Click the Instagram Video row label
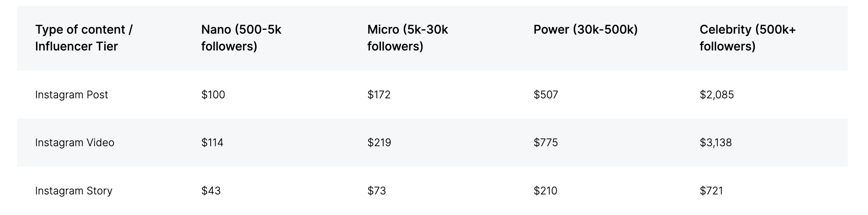Screen dimensions: 868x215 click(74, 142)
